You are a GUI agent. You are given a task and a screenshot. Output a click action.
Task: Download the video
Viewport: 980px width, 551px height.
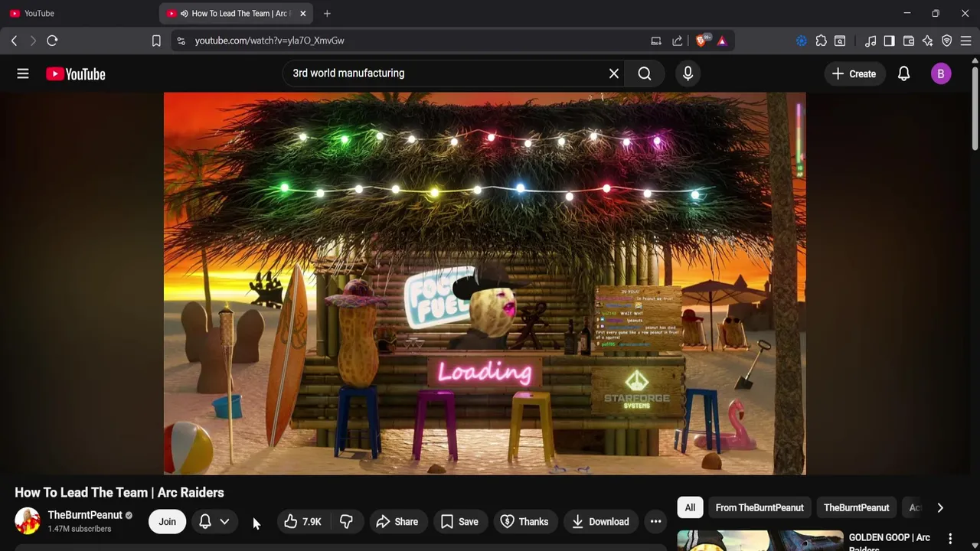pyautogui.click(x=600, y=522)
